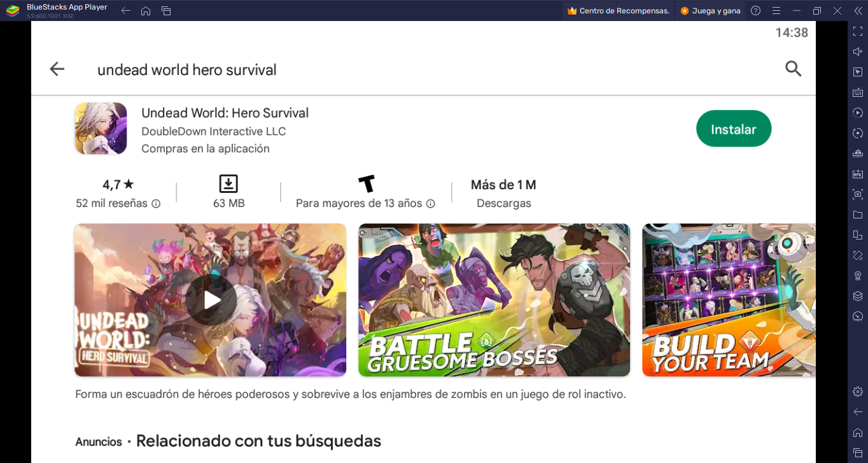This screenshot has width=868, height=463.
Task: Install Undead World: Hero Survival
Action: tap(734, 129)
